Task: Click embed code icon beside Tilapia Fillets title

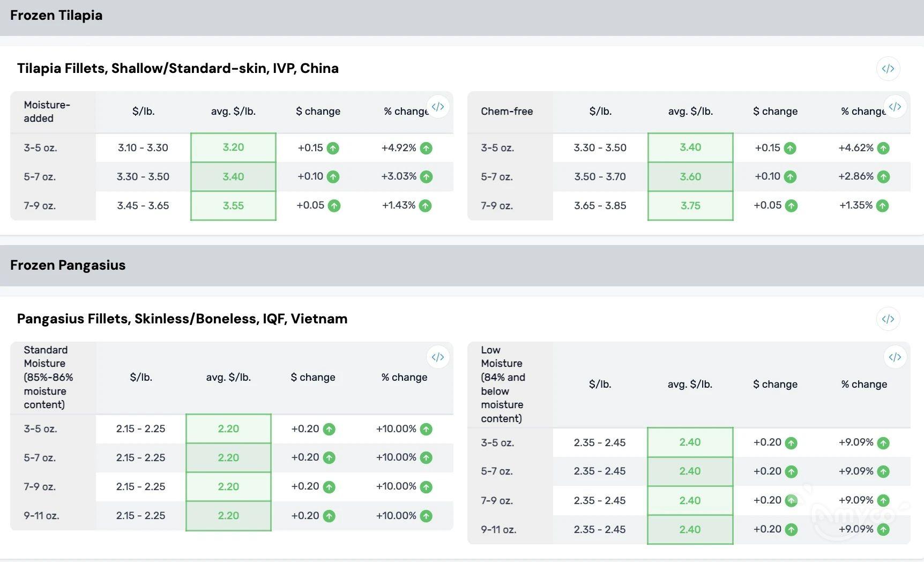Action: (888, 69)
